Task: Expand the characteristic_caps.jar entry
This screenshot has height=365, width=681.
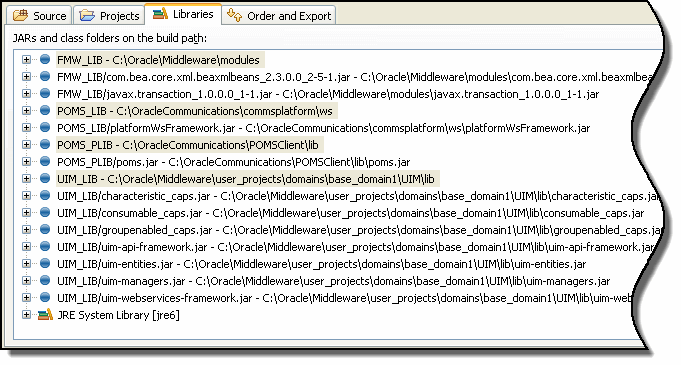Action: pyautogui.click(x=26, y=196)
